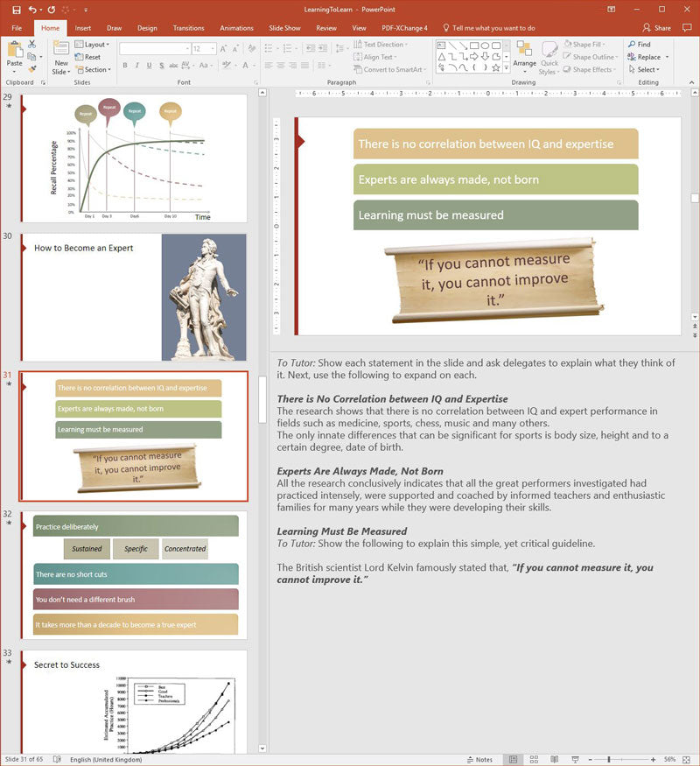The width and height of the screenshot is (700, 766).
Task: Click the Copy icon in Clipboard group
Action: (x=31, y=57)
